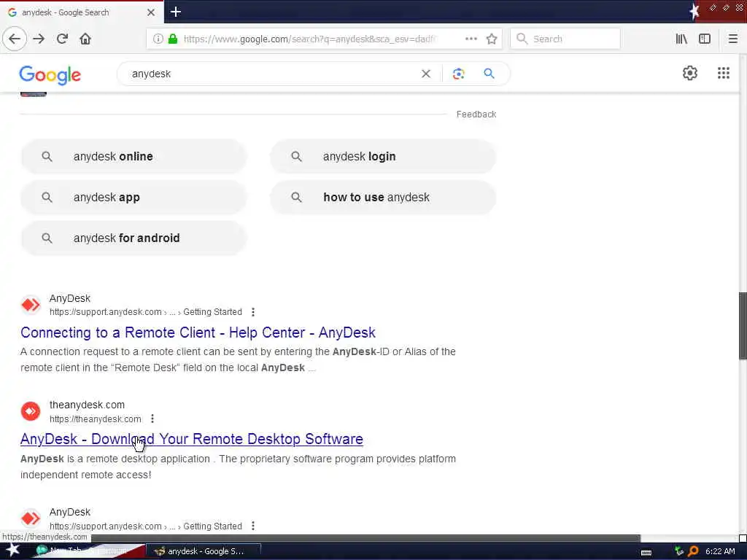Toggle the sidebar view icon
Viewport: 747px width, 560px height.
[x=705, y=39]
